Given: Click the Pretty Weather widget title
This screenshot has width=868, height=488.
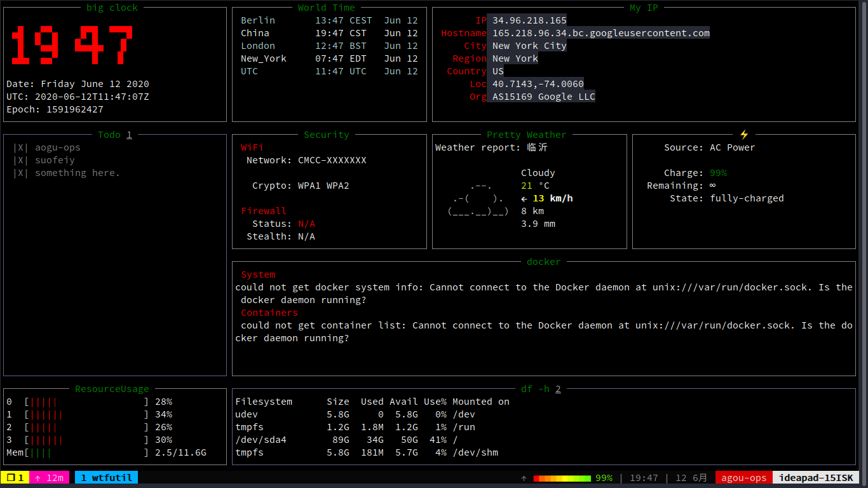Looking at the screenshot, I should click(526, 135).
